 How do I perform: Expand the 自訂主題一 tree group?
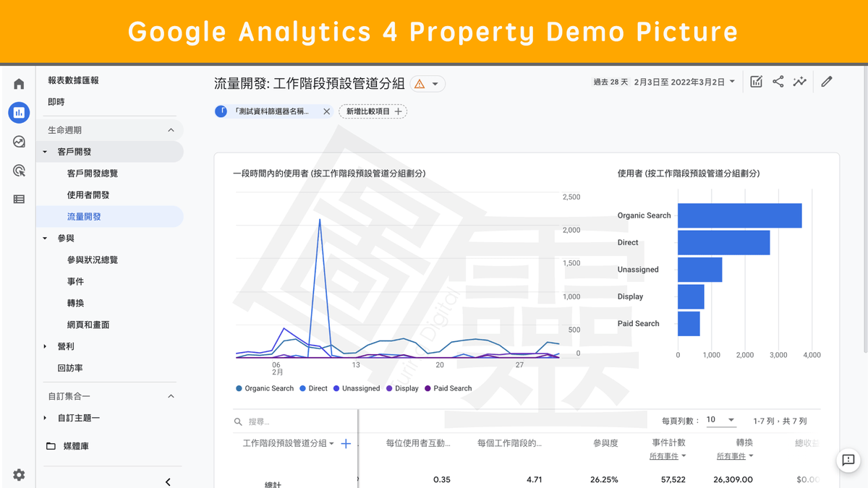(x=45, y=418)
